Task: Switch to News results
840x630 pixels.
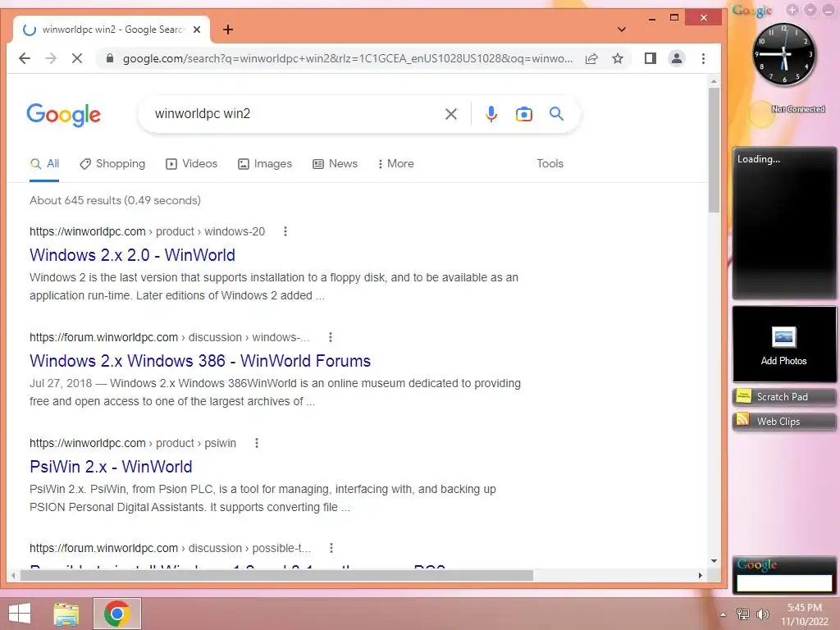Action: (336, 163)
